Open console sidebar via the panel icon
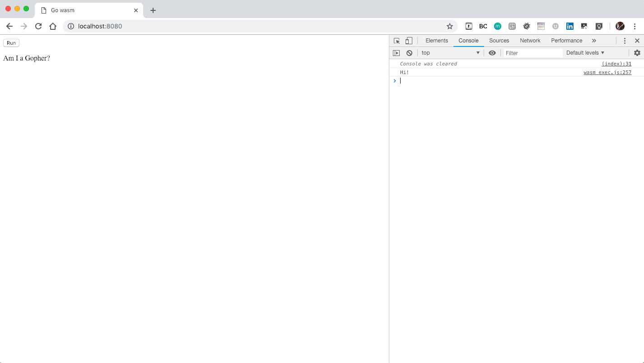 (x=397, y=53)
